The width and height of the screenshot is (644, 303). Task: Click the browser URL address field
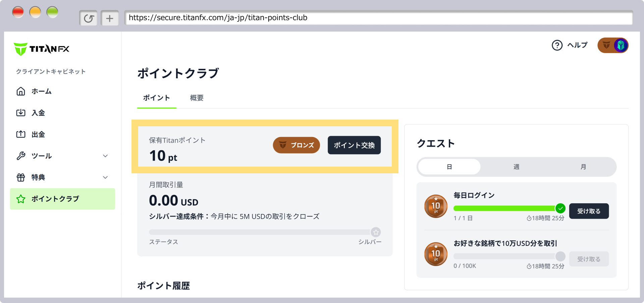378,18
